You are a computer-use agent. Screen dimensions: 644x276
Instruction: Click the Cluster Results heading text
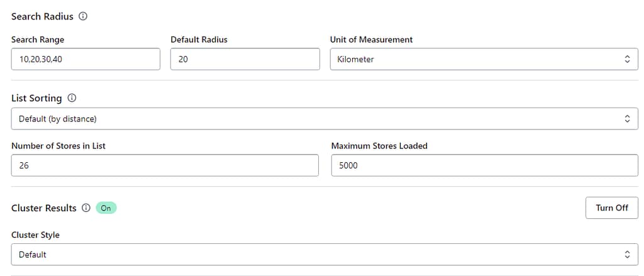coord(44,208)
